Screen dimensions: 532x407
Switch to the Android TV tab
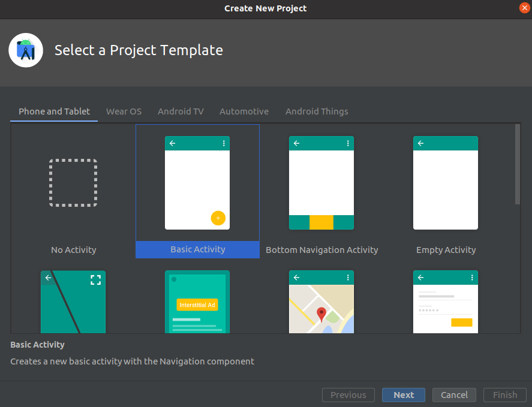[181, 111]
